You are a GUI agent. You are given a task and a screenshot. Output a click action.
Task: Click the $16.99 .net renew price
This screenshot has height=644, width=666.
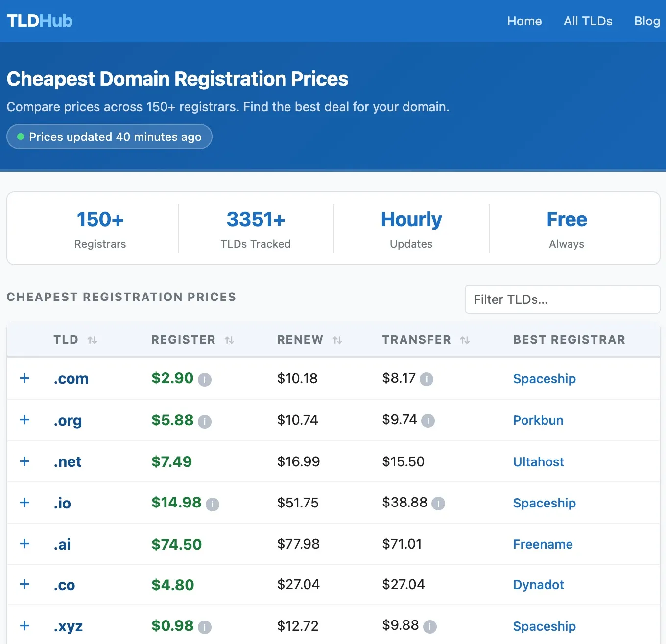point(299,461)
